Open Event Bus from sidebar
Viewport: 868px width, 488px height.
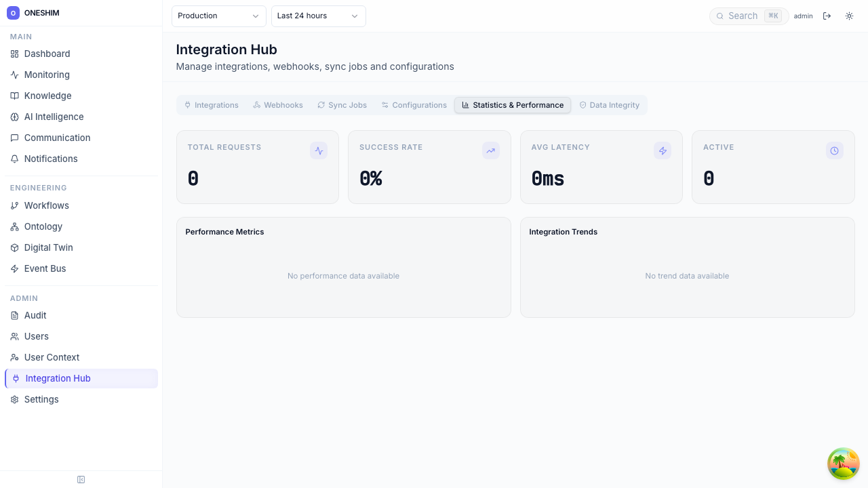click(45, 268)
